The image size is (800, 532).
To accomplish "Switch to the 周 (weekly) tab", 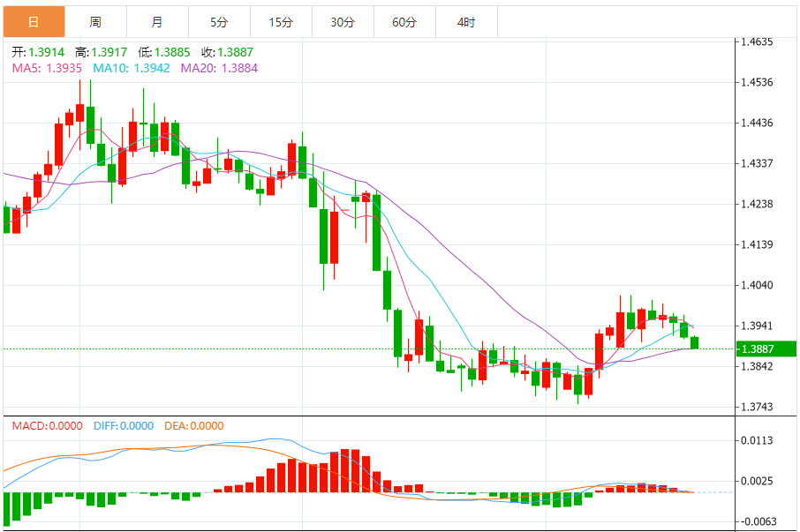I will coord(95,22).
